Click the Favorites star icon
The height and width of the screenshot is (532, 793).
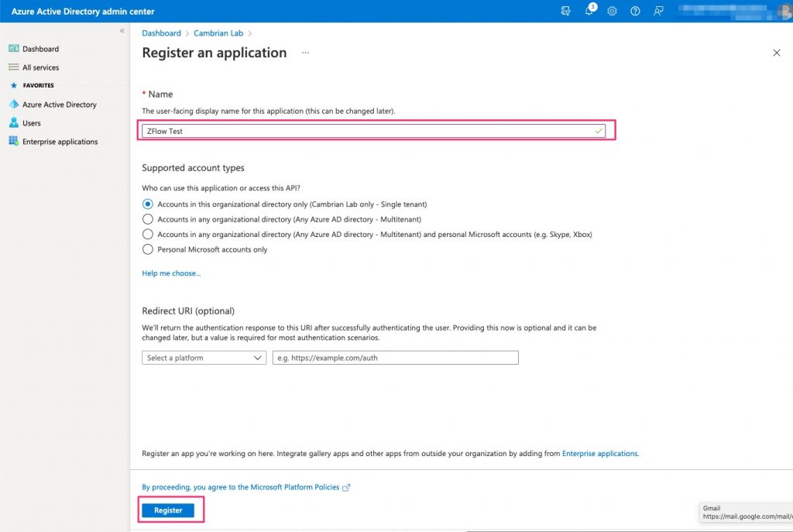point(14,85)
